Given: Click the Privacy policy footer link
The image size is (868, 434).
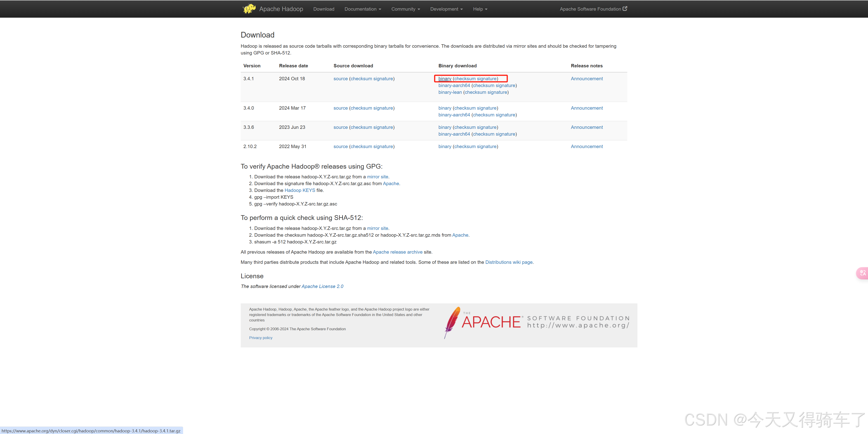Looking at the screenshot, I should [260, 338].
